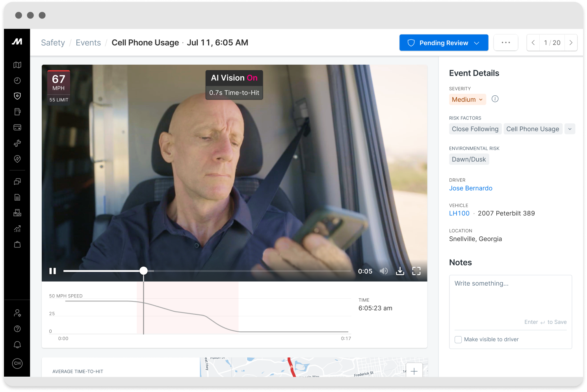The width and height of the screenshot is (587, 392).
Task: Click the Motive logo in the sidebar
Action: coord(17,41)
